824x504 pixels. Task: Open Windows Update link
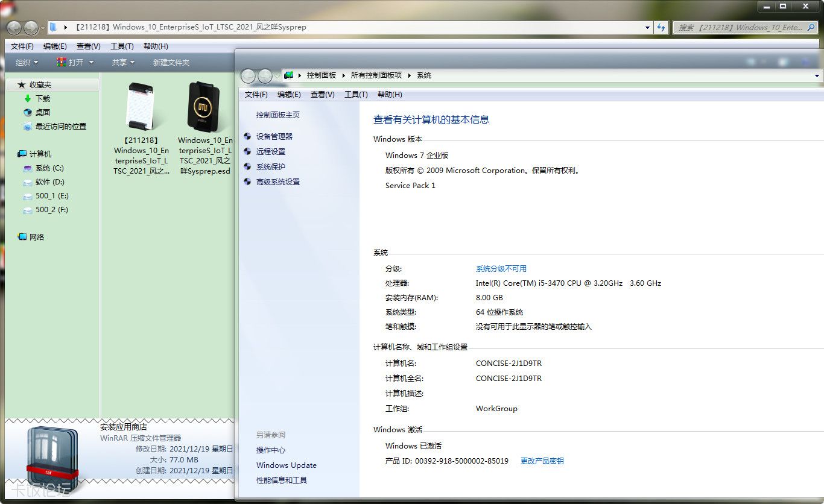287,465
